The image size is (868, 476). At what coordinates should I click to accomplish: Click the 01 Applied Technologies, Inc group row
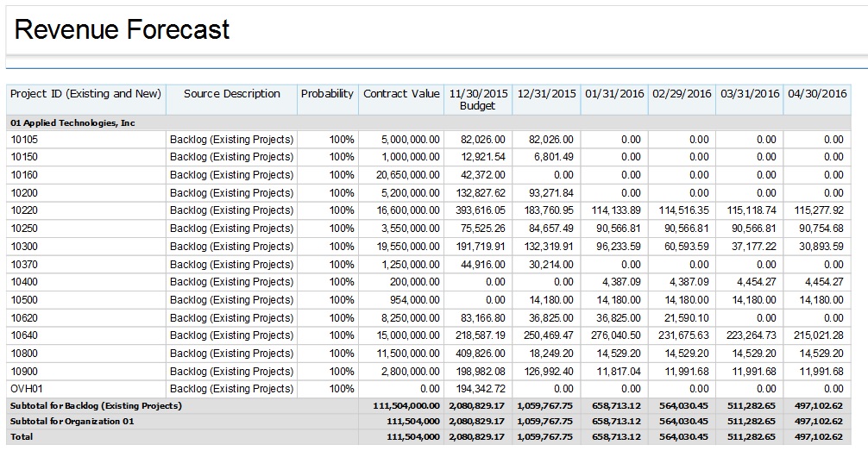point(73,123)
